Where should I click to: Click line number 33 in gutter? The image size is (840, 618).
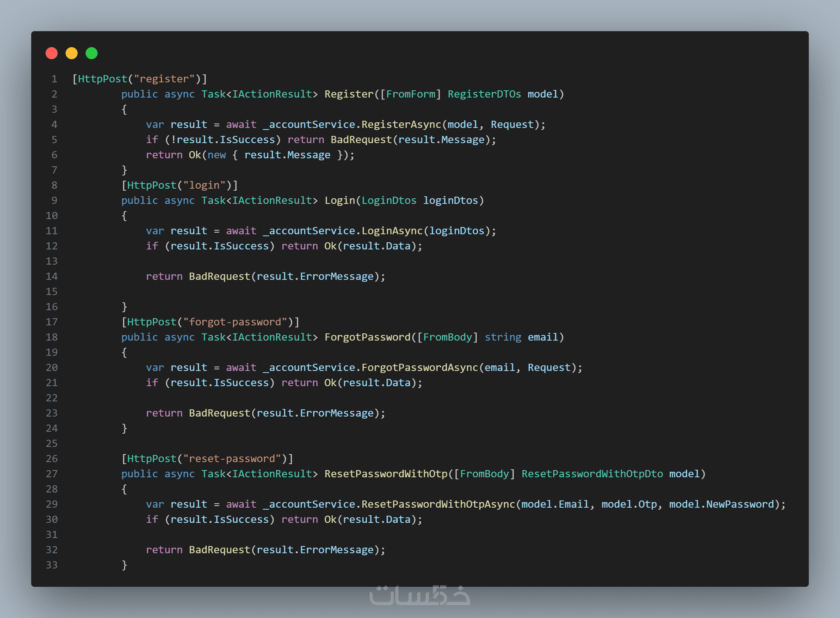point(52,565)
